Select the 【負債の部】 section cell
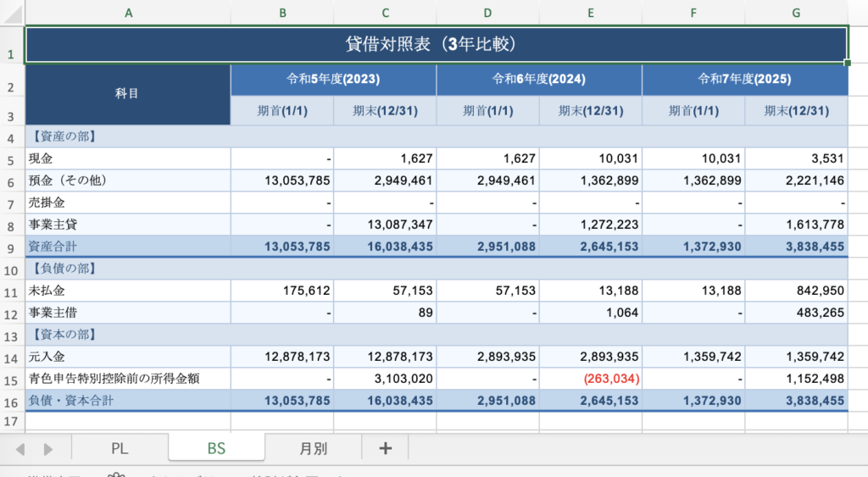Viewport: 868px width, 477px height. pos(128,269)
